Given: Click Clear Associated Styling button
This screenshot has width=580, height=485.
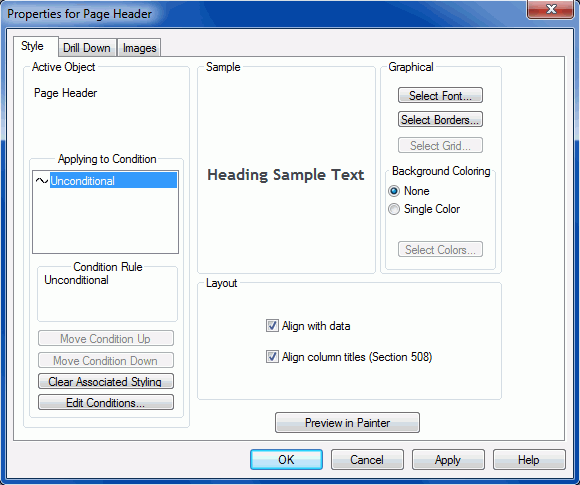Looking at the screenshot, I should (x=105, y=381).
